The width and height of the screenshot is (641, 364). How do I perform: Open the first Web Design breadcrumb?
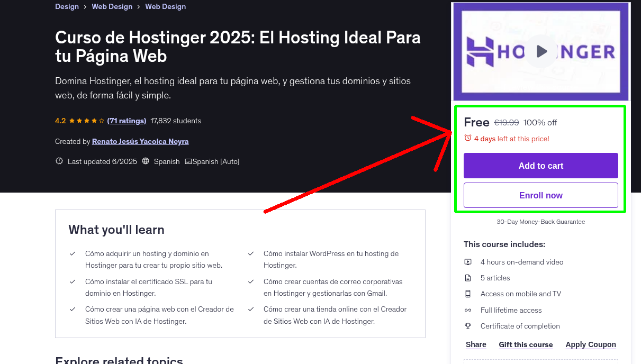[112, 6]
